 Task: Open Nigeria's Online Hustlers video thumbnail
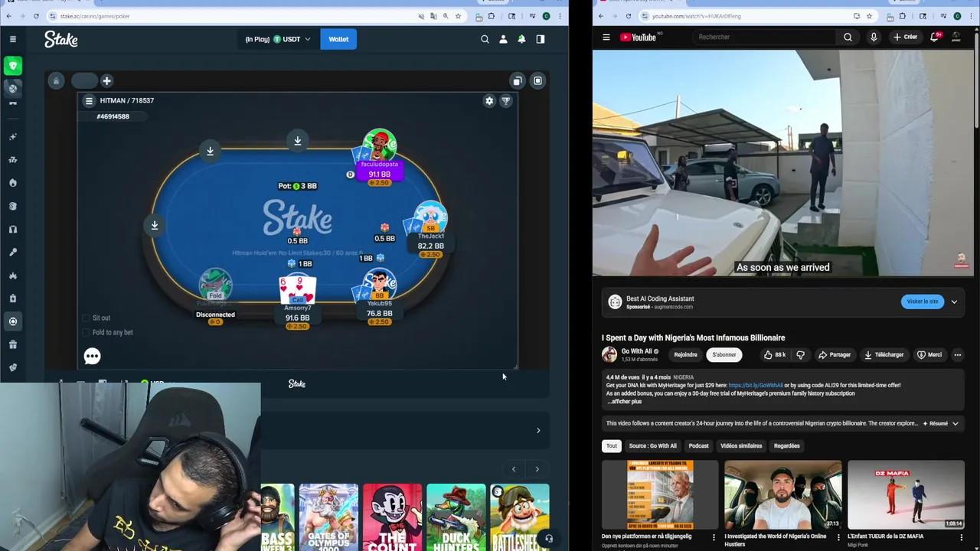tap(782, 495)
